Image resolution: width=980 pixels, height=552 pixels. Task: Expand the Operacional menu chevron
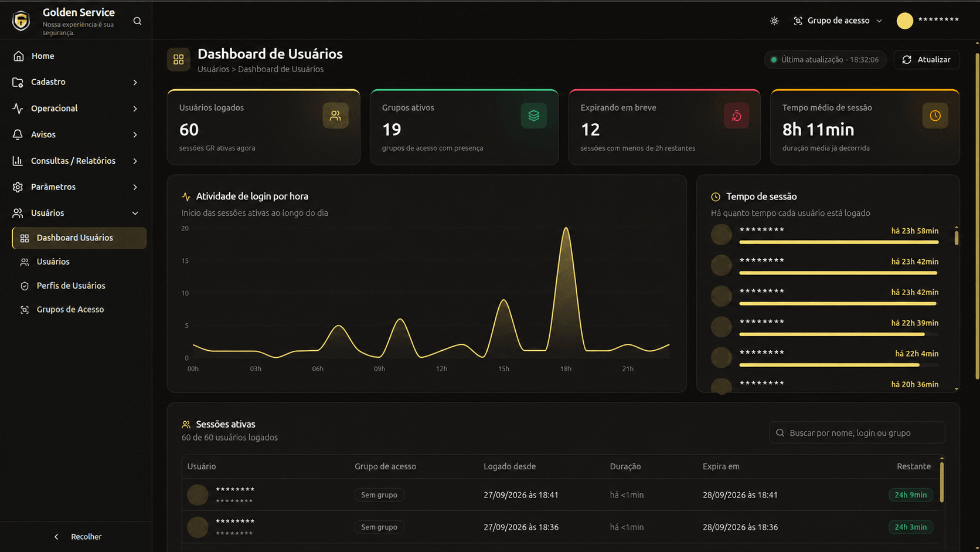pos(135,109)
